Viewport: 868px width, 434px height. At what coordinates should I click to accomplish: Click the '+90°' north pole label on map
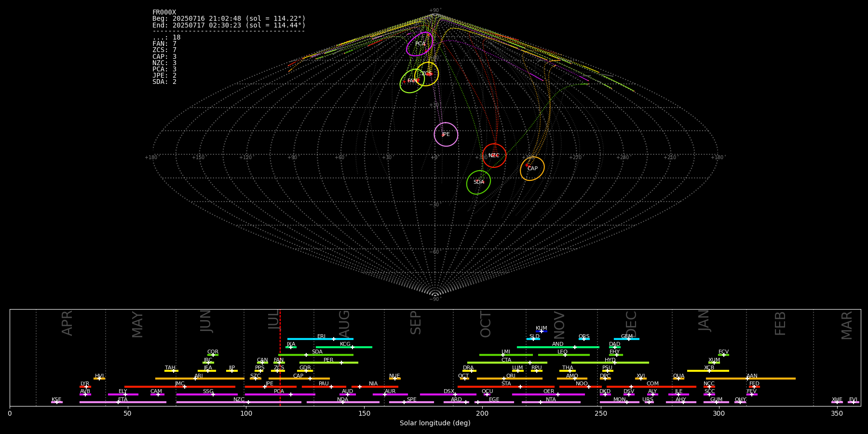click(435, 10)
